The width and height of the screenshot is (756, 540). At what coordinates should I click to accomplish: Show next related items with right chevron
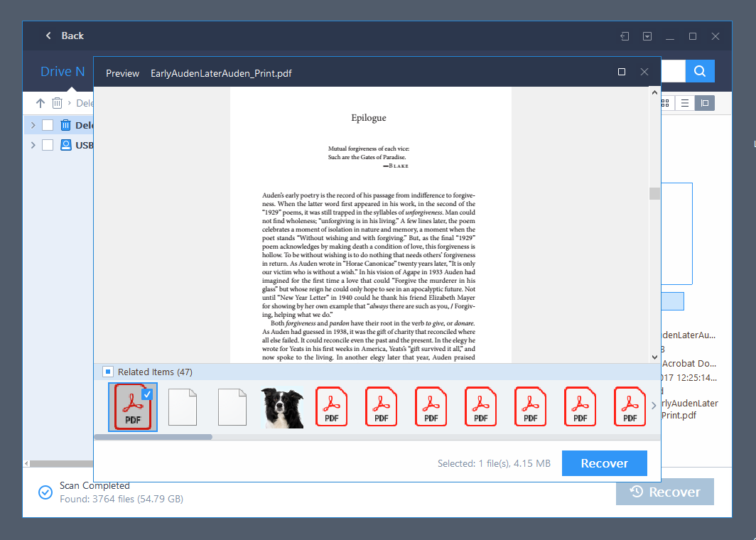pos(654,406)
